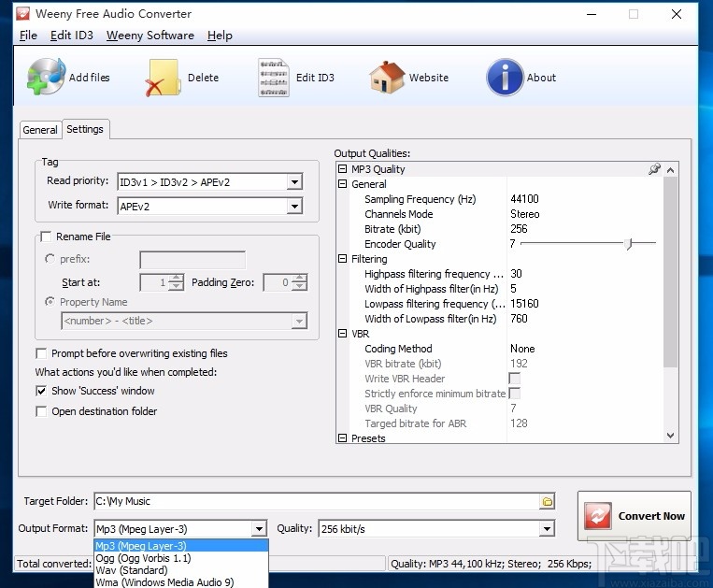Open the Quality 256 kbit/s dropdown
Screen dimensions: 713x588
point(547,529)
